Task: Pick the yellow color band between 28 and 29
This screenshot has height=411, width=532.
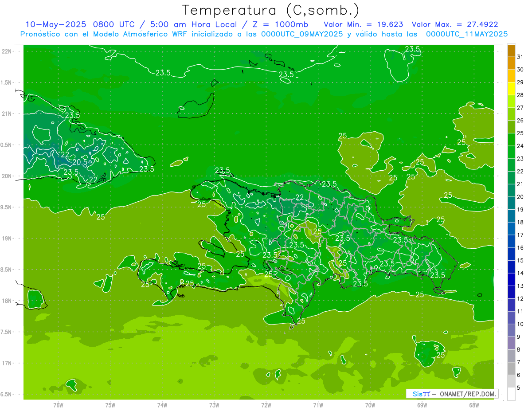Action: coord(511,88)
